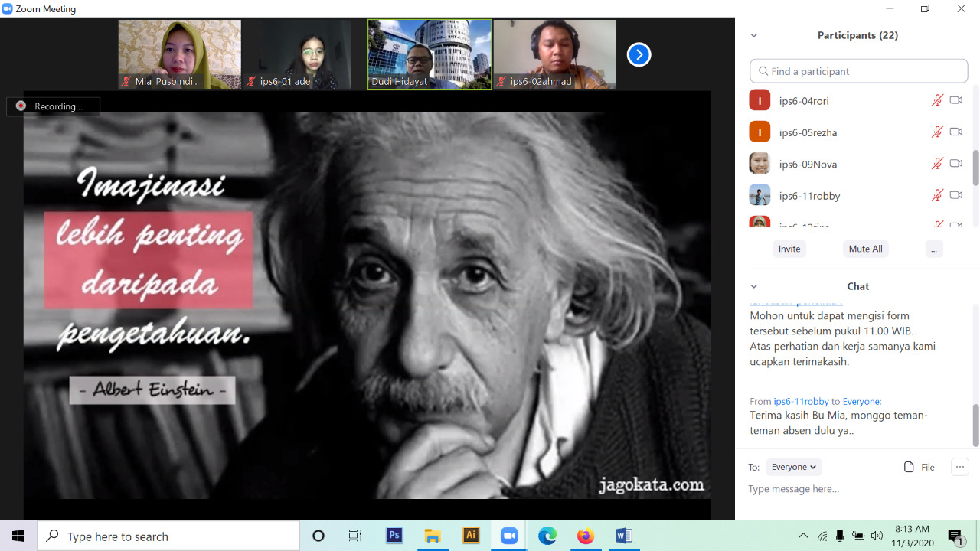980x551 pixels.
Task: Toggle video camera for ips6-09Nova
Action: click(x=955, y=164)
